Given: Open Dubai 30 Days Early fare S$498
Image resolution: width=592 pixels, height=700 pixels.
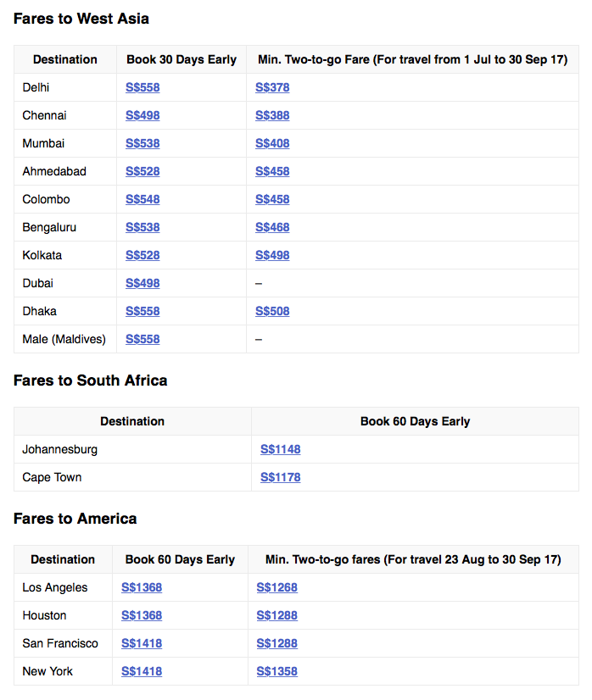Looking at the screenshot, I should tap(142, 283).
